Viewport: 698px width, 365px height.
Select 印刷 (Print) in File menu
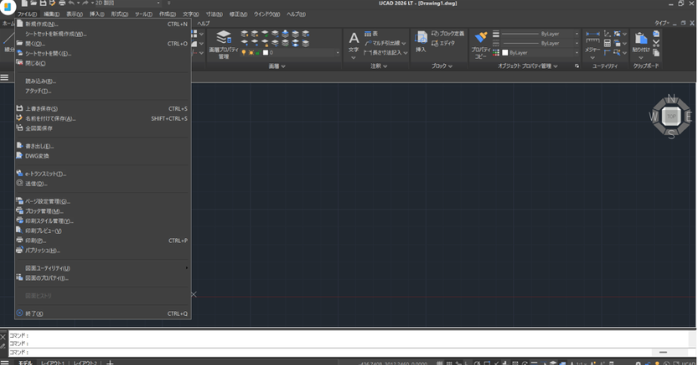(x=103, y=240)
